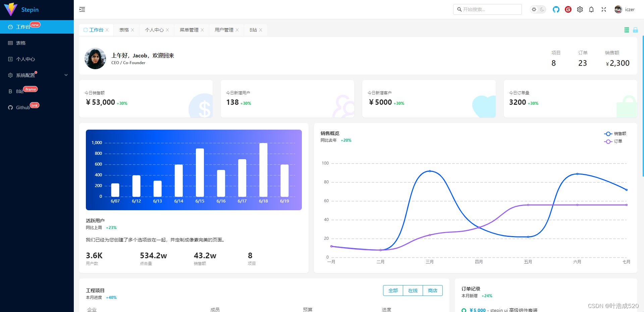The image size is (644, 312).
Task: Click the 43.2w 销售额 figure
Action: pyautogui.click(x=205, y=256)
